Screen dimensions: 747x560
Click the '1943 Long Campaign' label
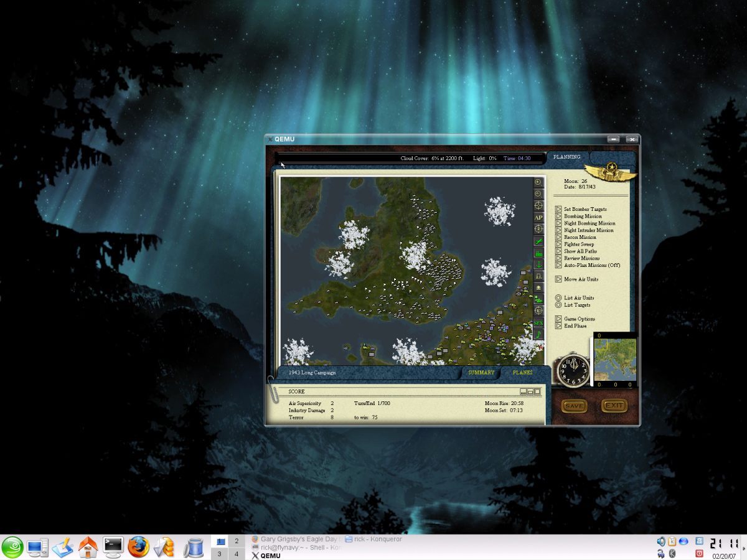[312, 373]
